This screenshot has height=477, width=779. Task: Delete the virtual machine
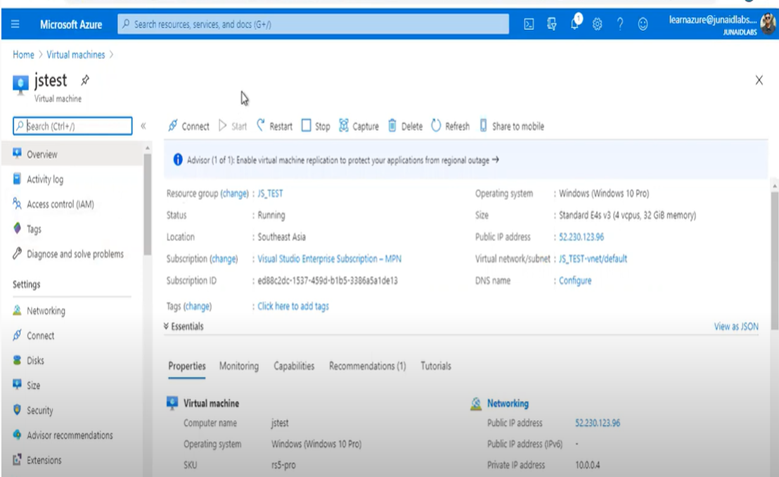(405, 126)
